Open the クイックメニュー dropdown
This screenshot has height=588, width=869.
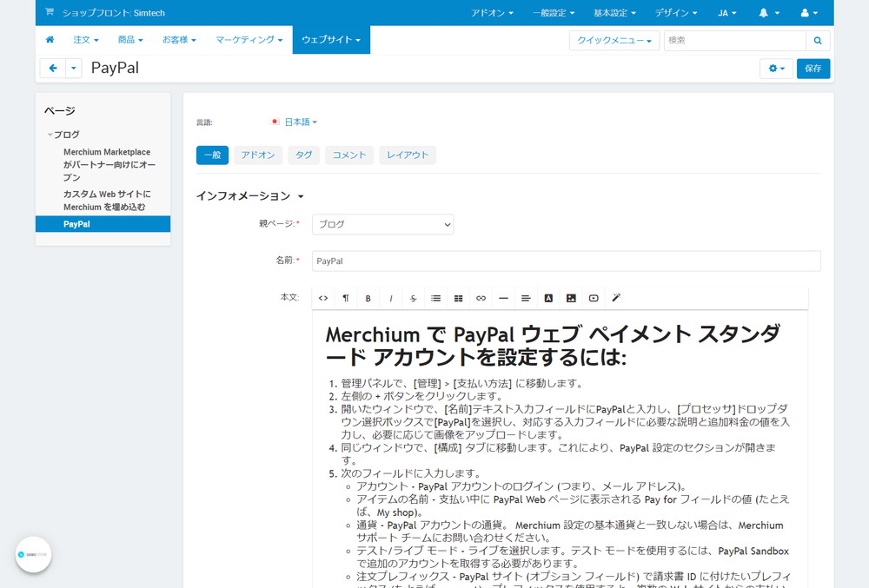pyautogui.click(x=614, y=41)
